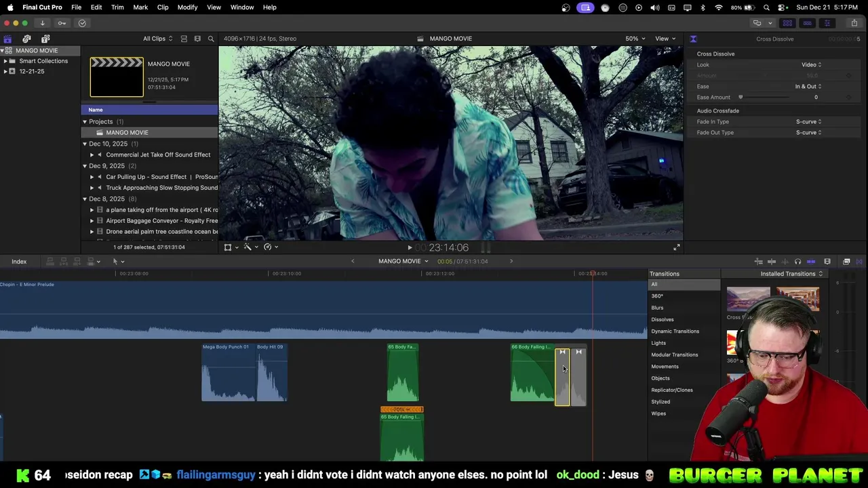Collapse the Dec 10, 2025 group

(85, 144)
